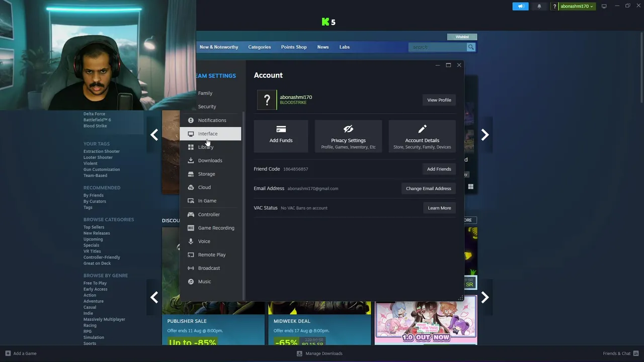The width and height of the screenshot is (644, 362).
Task: Open the In Game settings
Action: coord(210,201)
